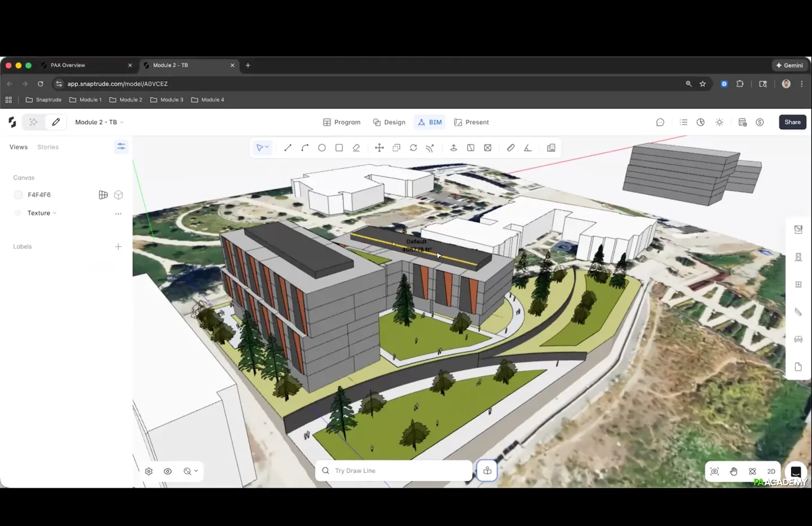Pick the Rectangle shape tool
The height and width of the screenshot is (526, 812).
339,148
